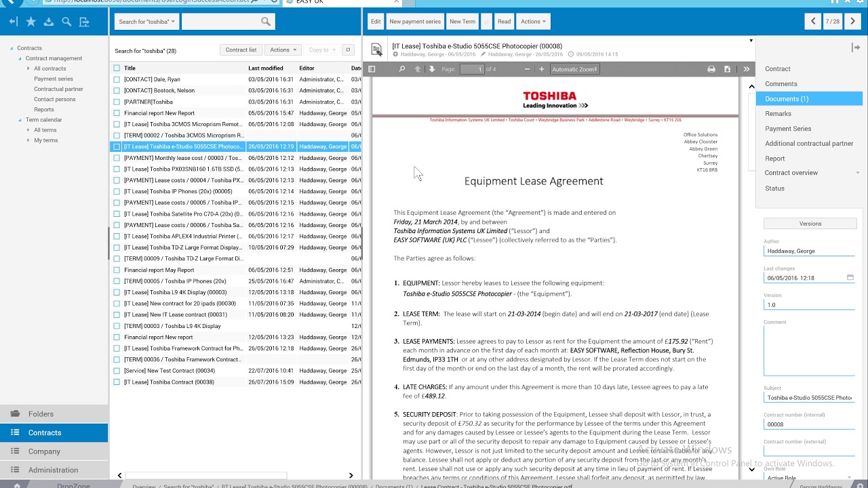The width and height of the screenshot is (868, 488).
Task: Click the Edit button
Action: click(376, 22)
